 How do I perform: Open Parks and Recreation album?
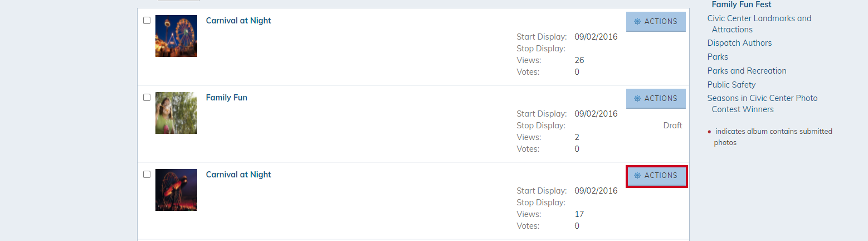747,71
